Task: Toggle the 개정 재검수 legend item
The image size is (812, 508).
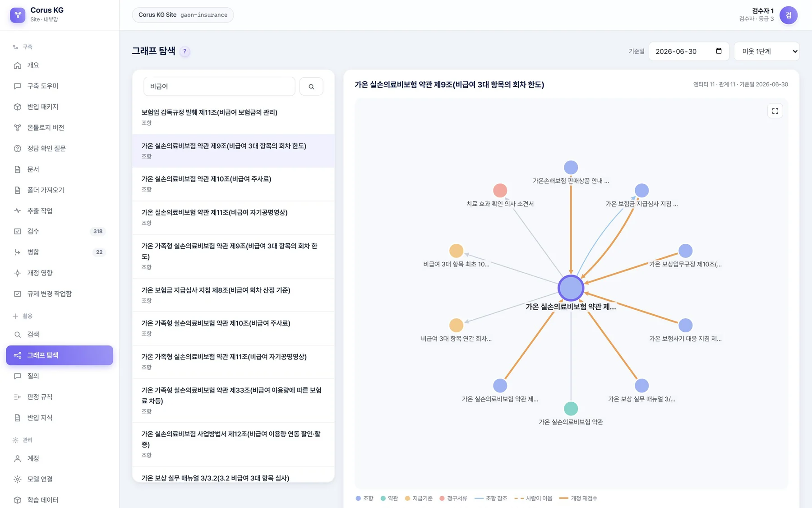Action: pos(578,499)
